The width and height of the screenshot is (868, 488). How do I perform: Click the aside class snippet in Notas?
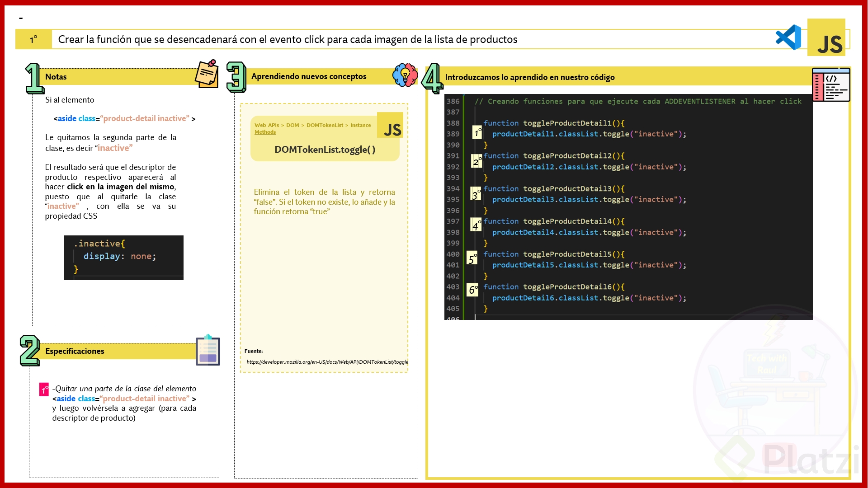(x=124, y=118)
